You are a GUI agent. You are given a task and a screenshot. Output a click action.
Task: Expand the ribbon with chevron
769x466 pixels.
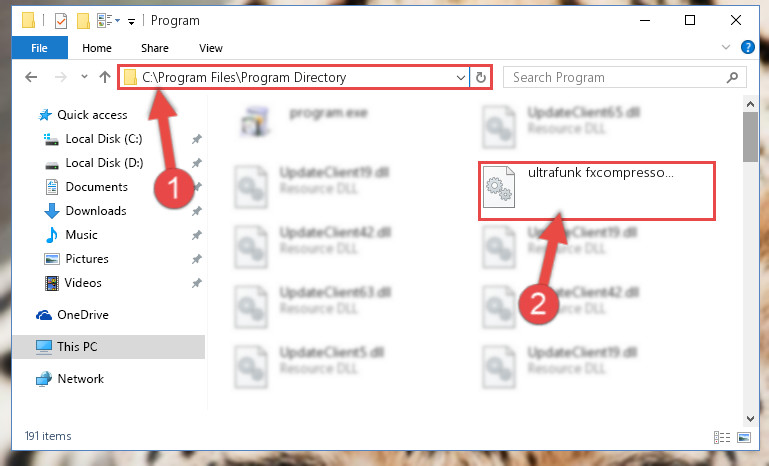click(726, 47)
